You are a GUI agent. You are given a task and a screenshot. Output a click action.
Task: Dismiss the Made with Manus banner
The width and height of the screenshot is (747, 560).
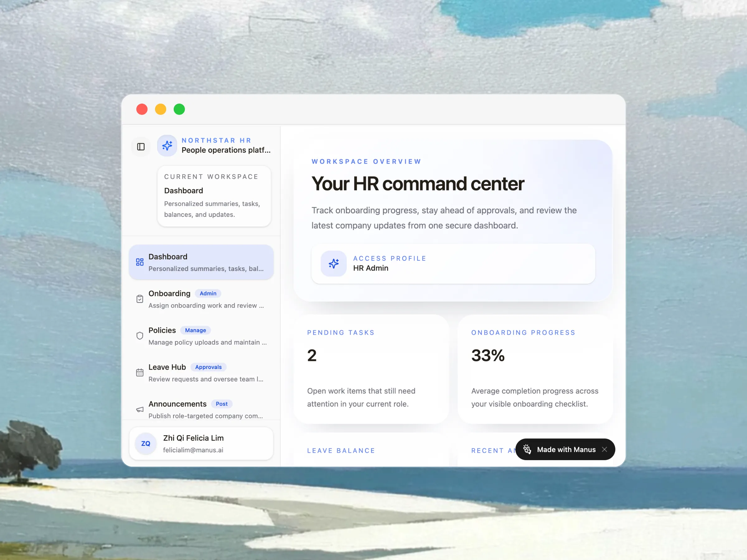click(604, 449)
